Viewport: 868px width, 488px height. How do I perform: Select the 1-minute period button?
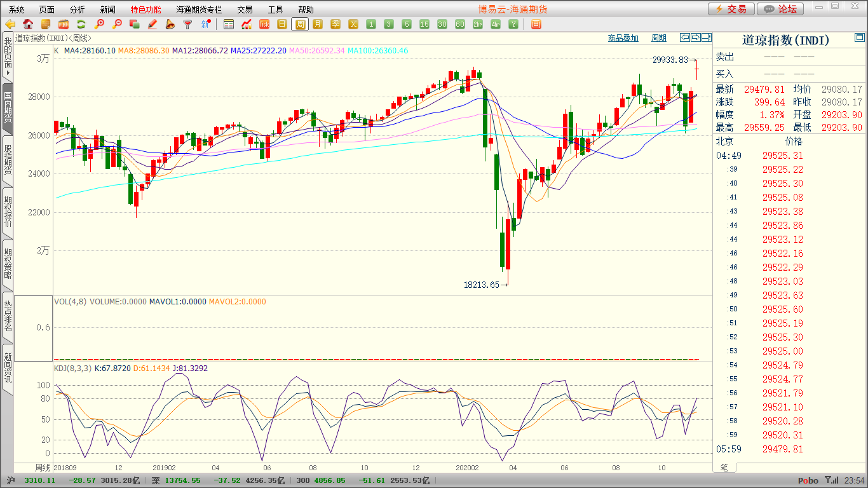click(371, 24)
